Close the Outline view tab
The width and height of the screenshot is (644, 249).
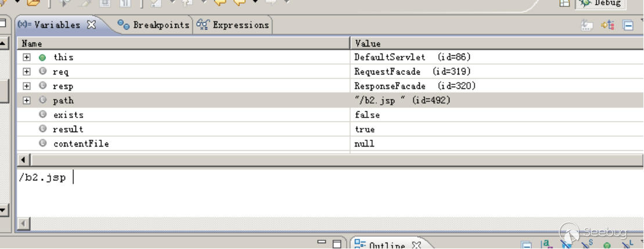[416, 246]
